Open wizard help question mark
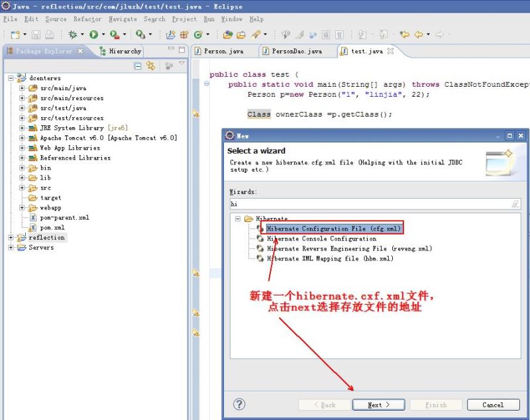This screenshot has height=420, width=530. tap(239, 404)
